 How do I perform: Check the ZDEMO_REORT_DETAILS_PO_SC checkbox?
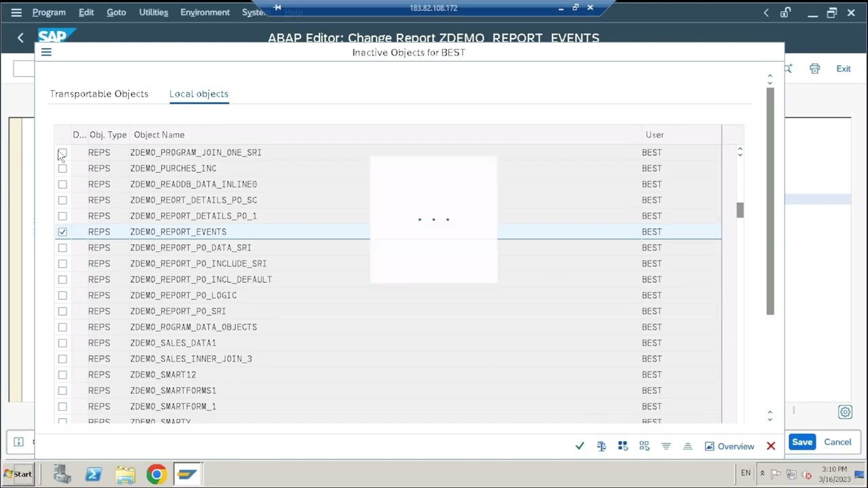[62, 200]
